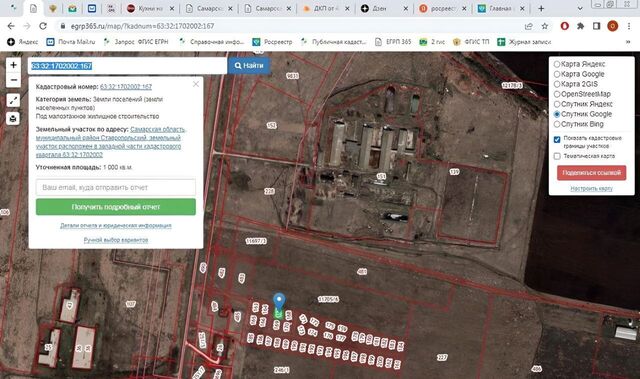Click parcel label 228 on map
Image resolution: width=640 pixels, height=379 pixels.
[x=269, y=191]
